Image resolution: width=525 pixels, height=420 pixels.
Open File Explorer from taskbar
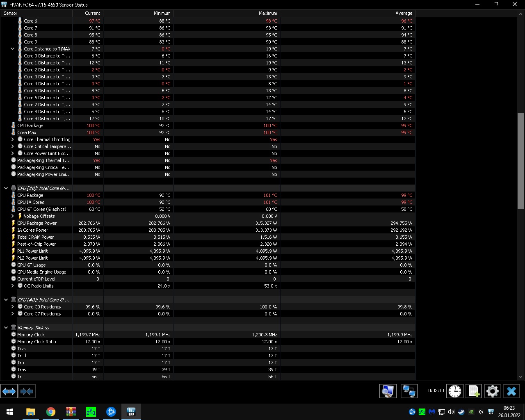[x=31, y=412]
